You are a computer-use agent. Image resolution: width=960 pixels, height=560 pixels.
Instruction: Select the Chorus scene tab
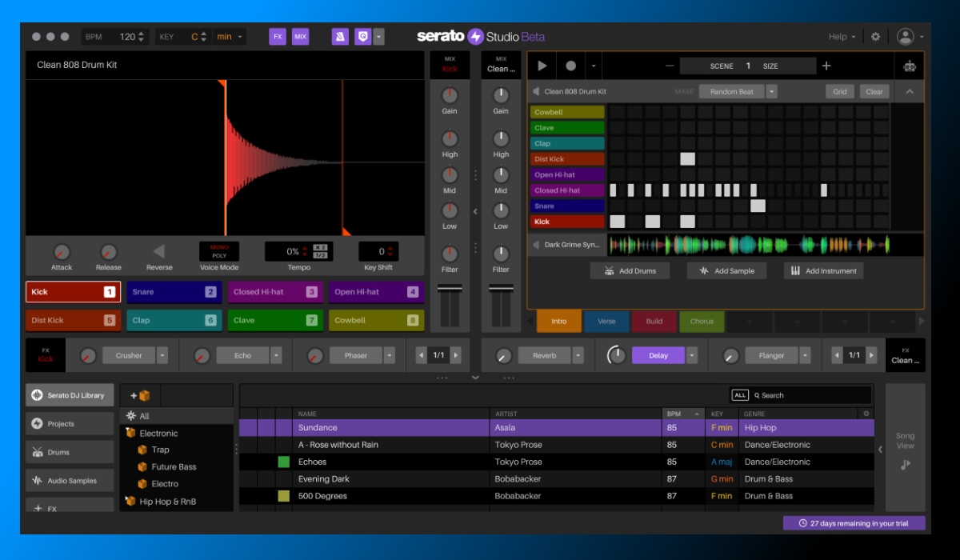pos(702,322)
